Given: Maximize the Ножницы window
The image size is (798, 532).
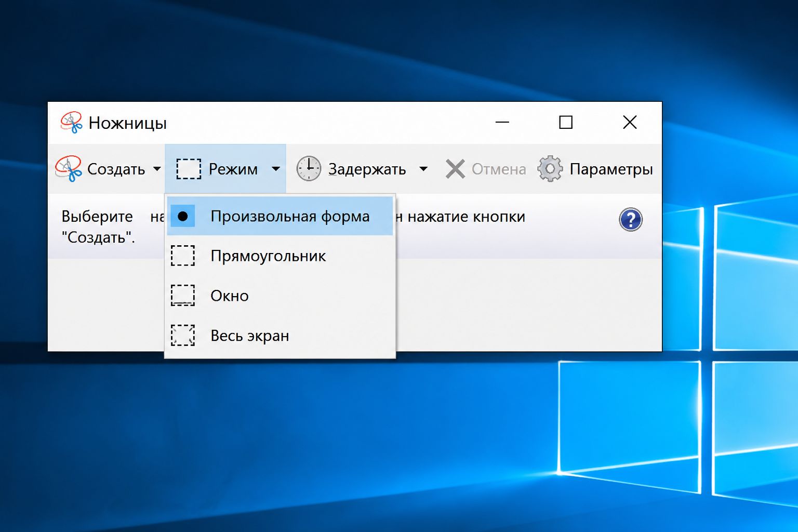Looking at the screenshot, I should point(566,122).
